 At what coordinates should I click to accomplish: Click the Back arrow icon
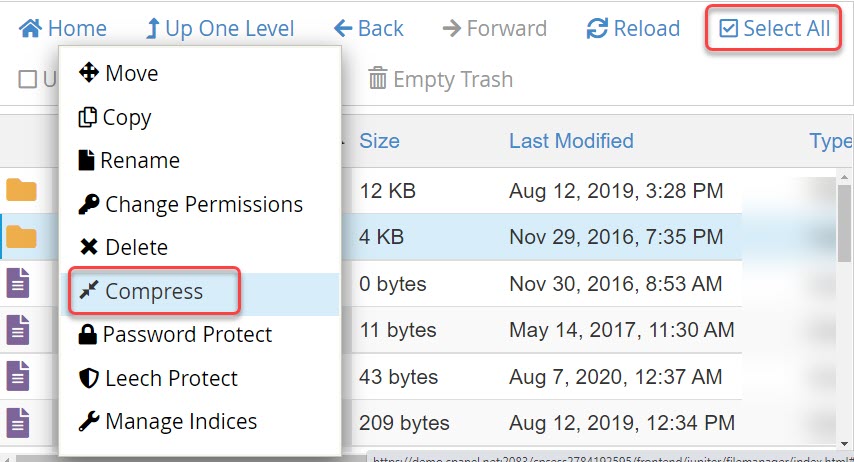[x=344, y=29]
